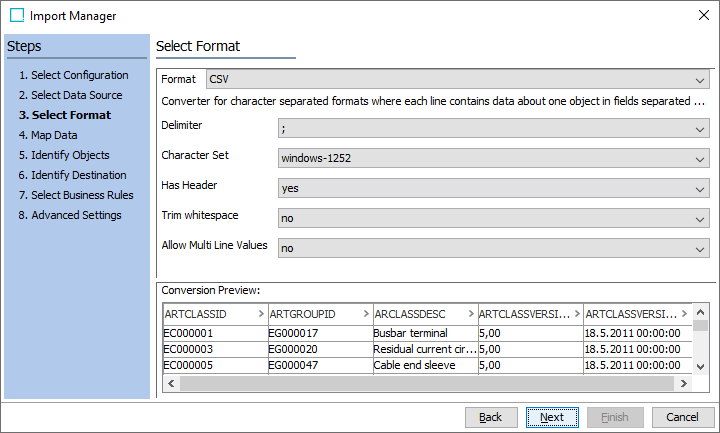The image size is (720, 433).
Task: Open the Trim whitespace dropdown
Action: click(x=493, y=218)
